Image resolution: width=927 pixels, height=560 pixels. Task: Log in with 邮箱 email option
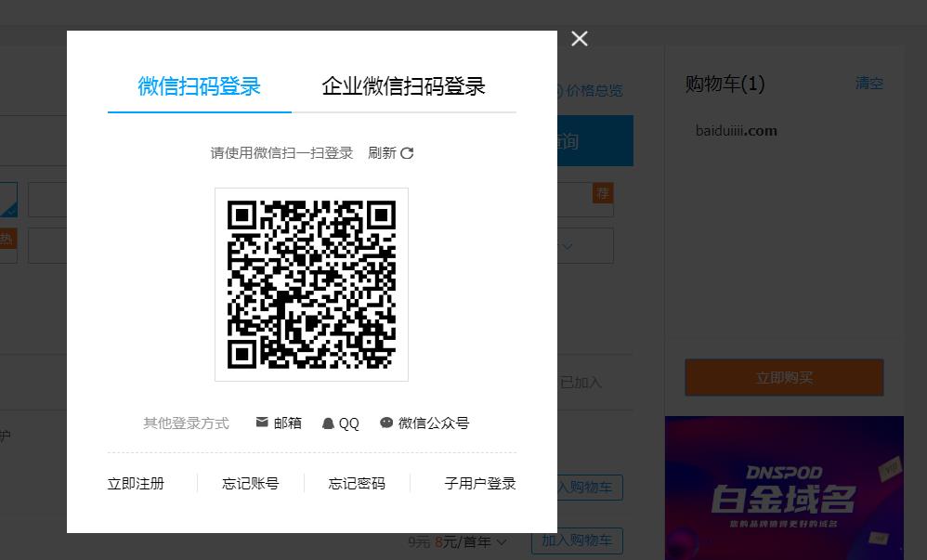pyautogui.click(x=278, y=423)
